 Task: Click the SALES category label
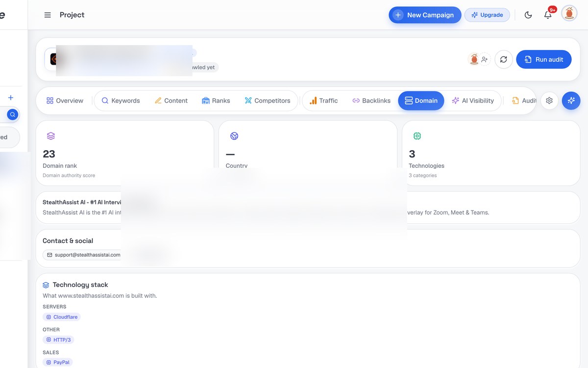pyautogui.click(x=50, y=352)
